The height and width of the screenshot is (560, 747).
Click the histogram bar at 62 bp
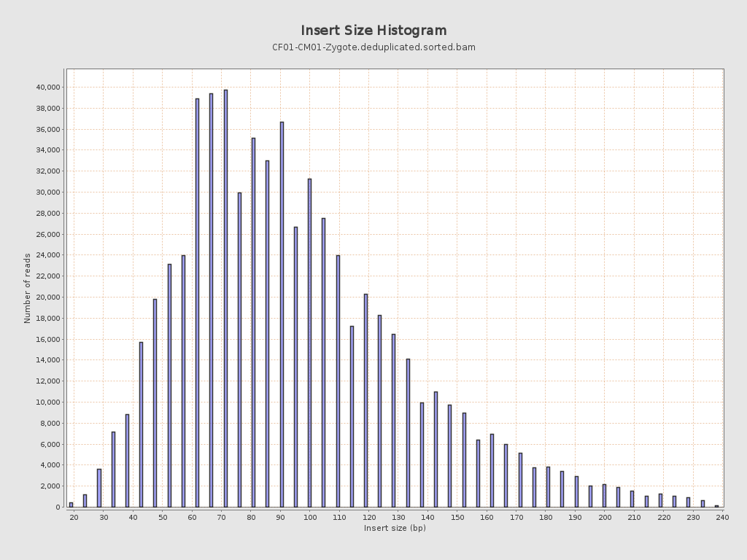click(x=197, y=303)
